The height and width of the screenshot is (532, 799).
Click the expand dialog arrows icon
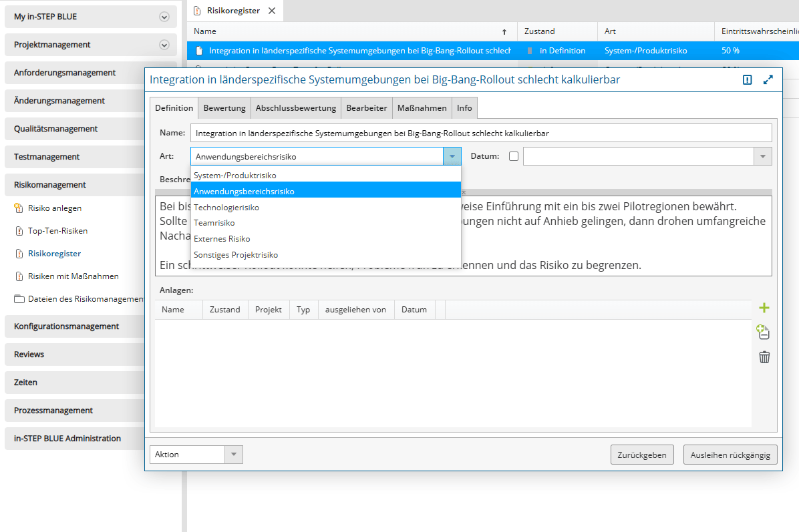(x=768, y=80)
